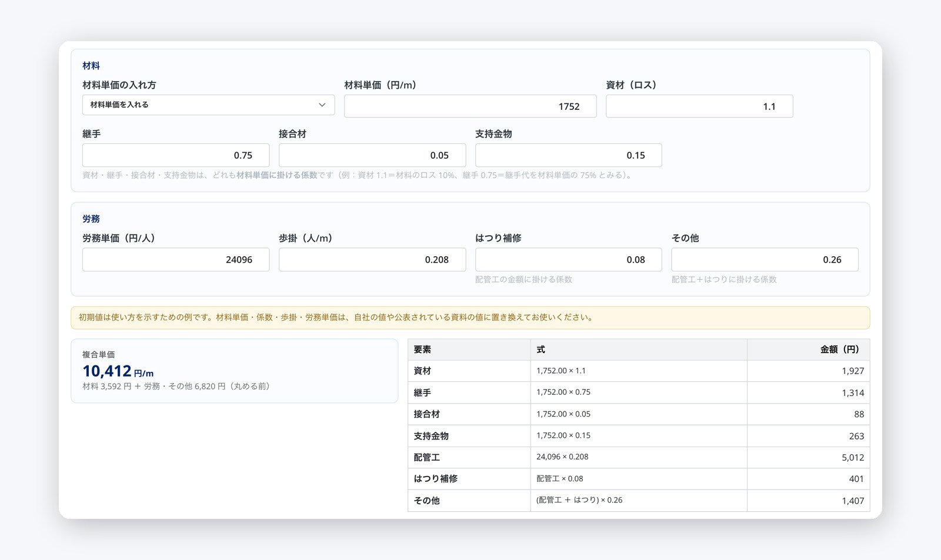The height and width of the screenshot is (560, 941).
Task: Focus the その他 field showing 0.26
Action: click(765, 260)
